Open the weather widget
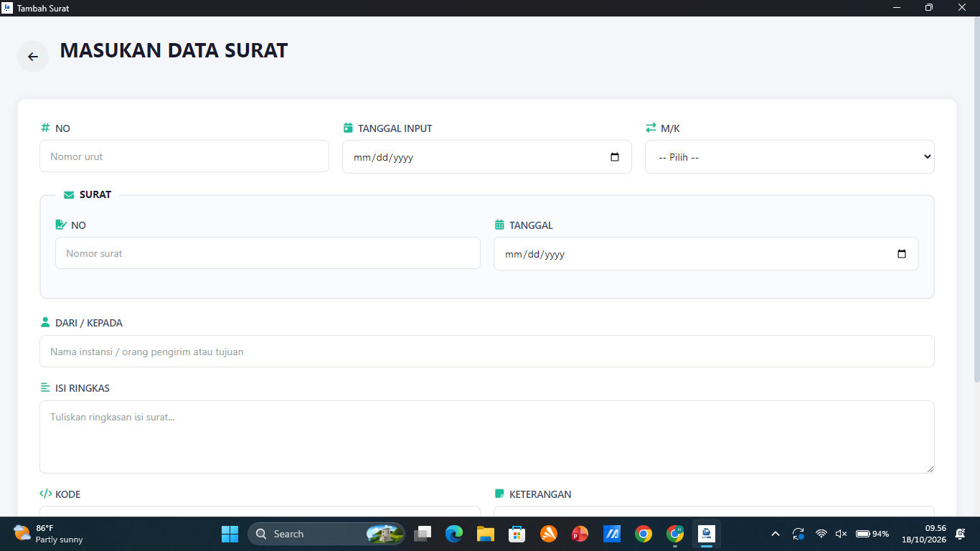Screen dimensions: 980x551 click(x=49, y=534)
